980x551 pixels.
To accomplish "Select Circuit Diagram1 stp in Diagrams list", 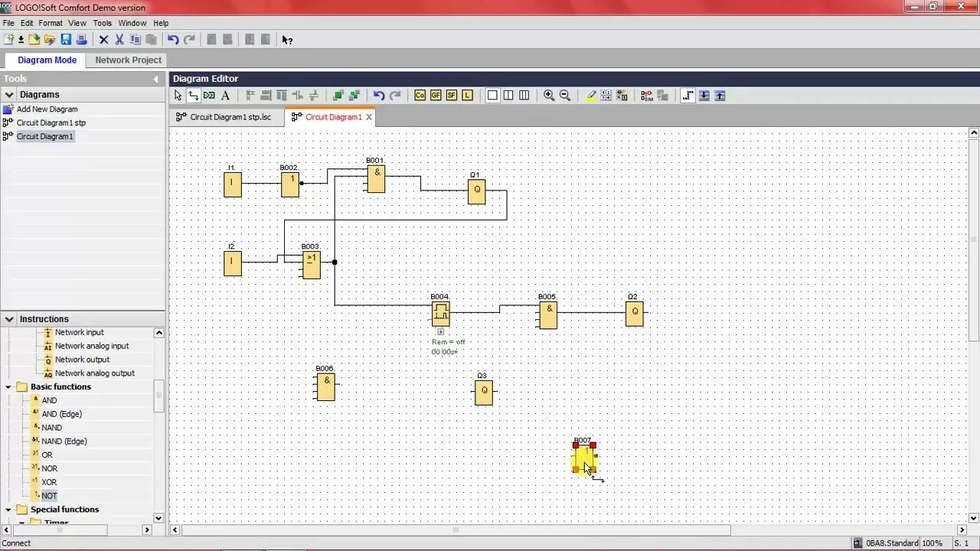I will [51, 122].
